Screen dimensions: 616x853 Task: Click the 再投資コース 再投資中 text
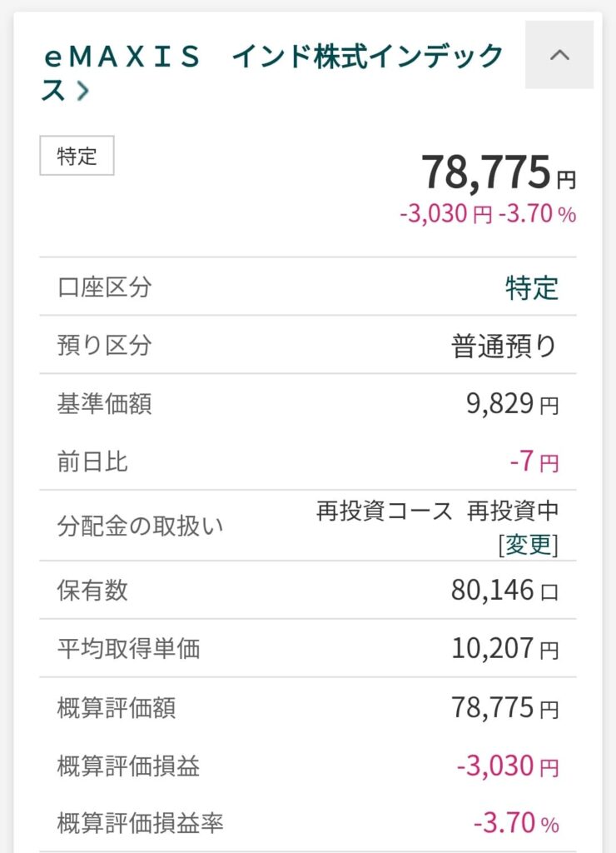point(437,511)
